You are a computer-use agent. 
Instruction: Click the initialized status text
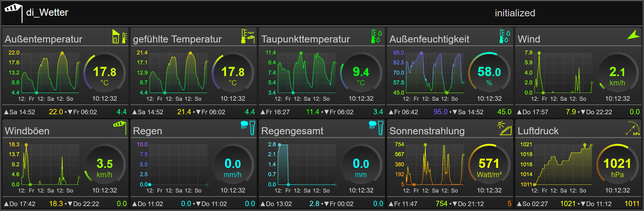pyautogui.click(x=515, y=13)
